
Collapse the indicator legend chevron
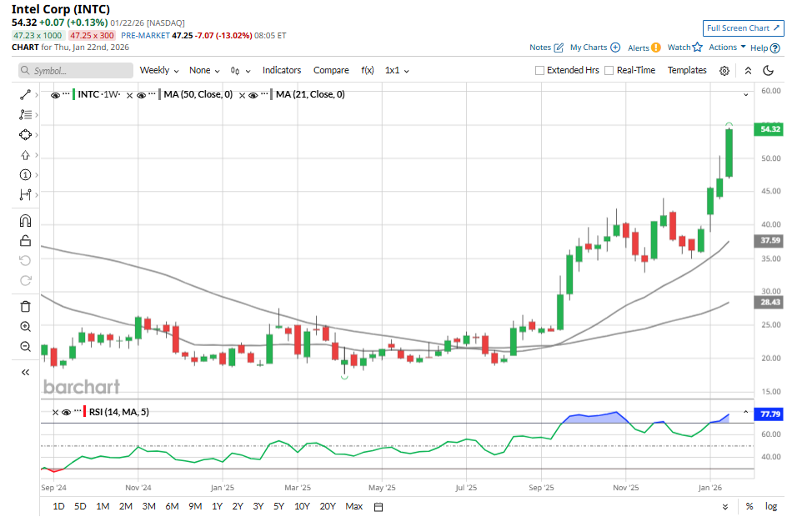tap(745, 95)
